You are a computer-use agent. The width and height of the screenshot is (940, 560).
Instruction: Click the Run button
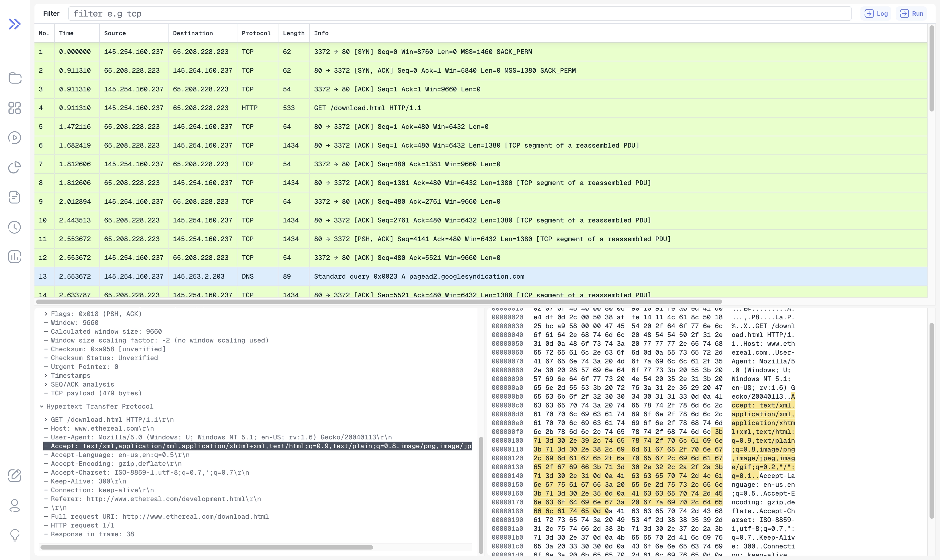pyautogui.click(x=911, y=13)
